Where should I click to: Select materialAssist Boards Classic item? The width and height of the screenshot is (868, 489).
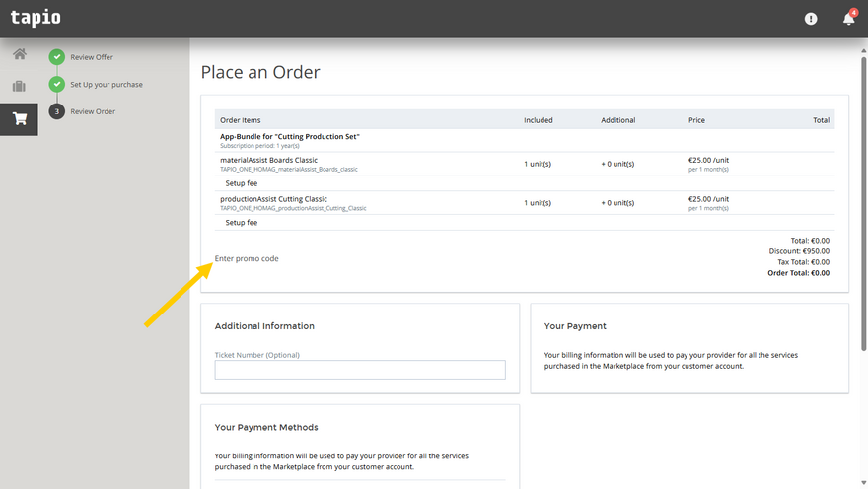point(268,160)
